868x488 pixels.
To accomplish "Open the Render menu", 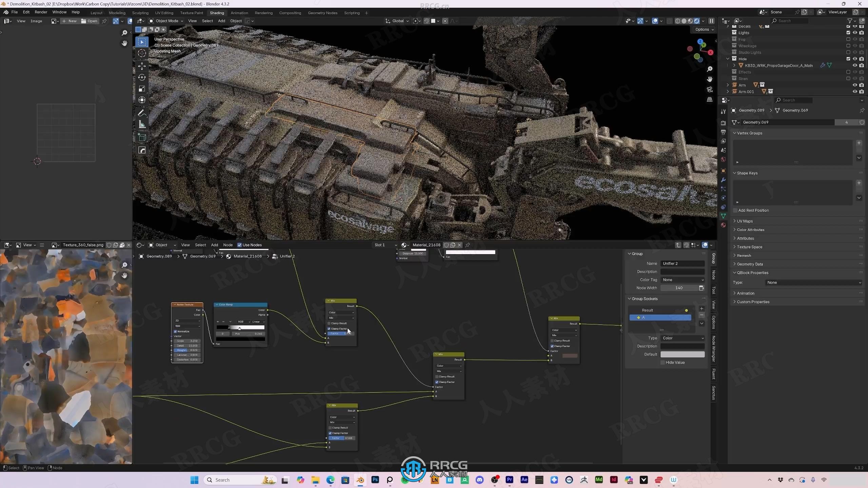I will click(x=41, y=12).
